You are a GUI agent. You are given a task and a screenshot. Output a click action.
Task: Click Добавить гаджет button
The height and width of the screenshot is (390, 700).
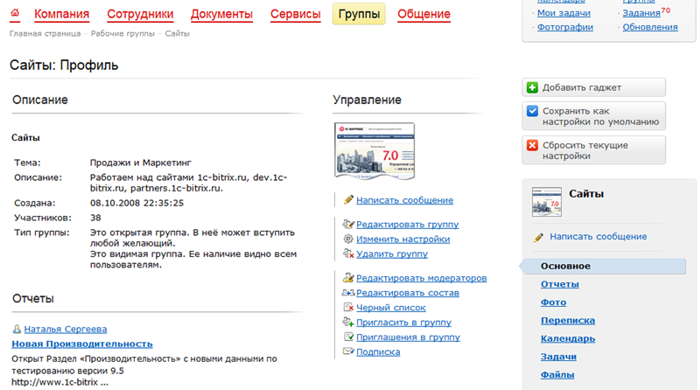594,87
